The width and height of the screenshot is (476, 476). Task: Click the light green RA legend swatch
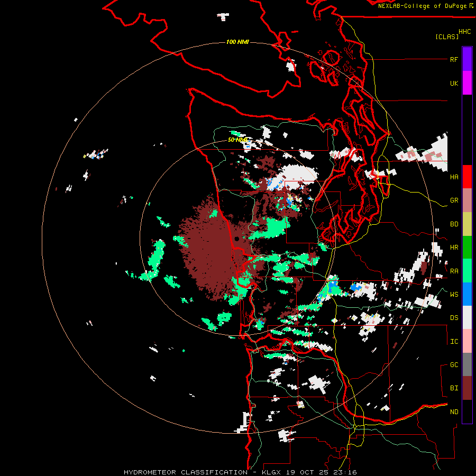[x=467, y=271]
